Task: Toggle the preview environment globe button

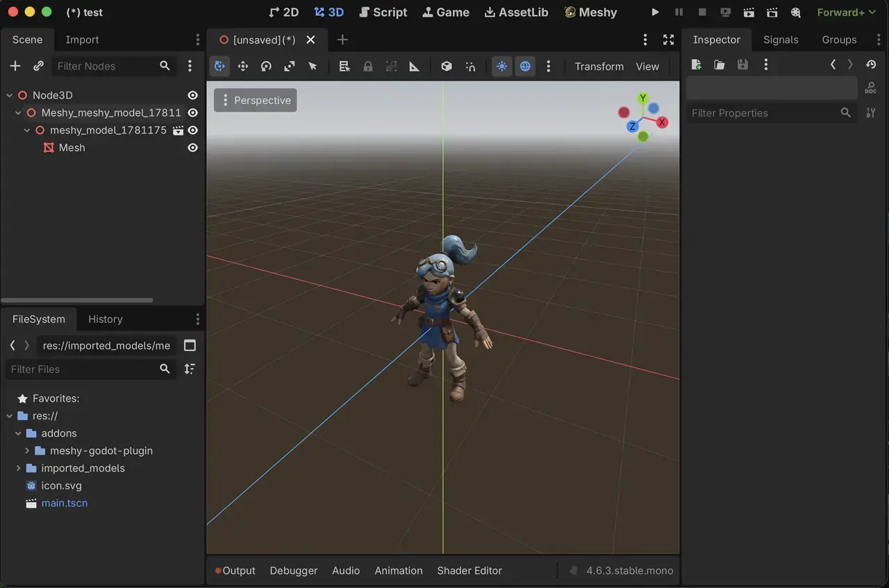Action: pyautogui.click(x=525, y=66)
